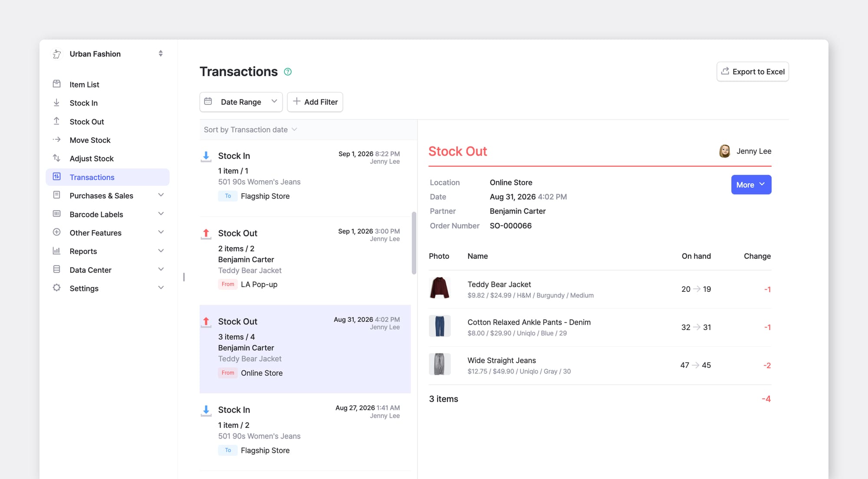This screenshot has width=868, height=479.
Task: Open the Date Range dropdown
Action: click(241, 102)
